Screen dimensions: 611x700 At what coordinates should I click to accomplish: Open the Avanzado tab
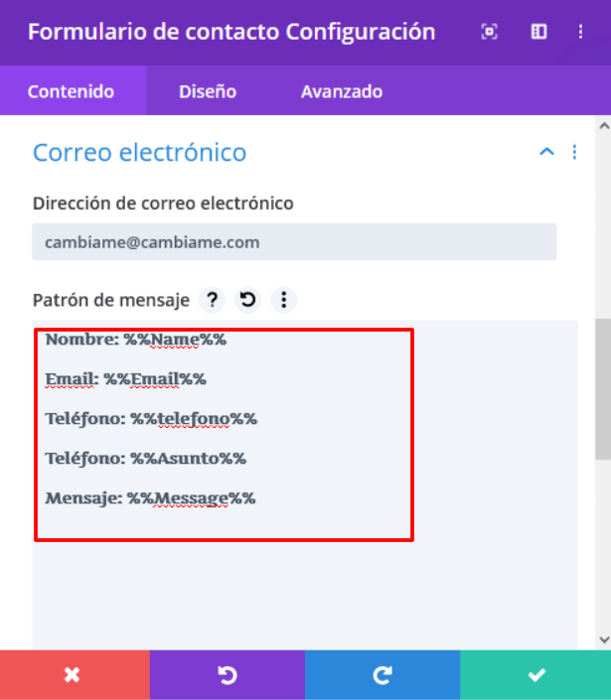[x=342, y=91]
